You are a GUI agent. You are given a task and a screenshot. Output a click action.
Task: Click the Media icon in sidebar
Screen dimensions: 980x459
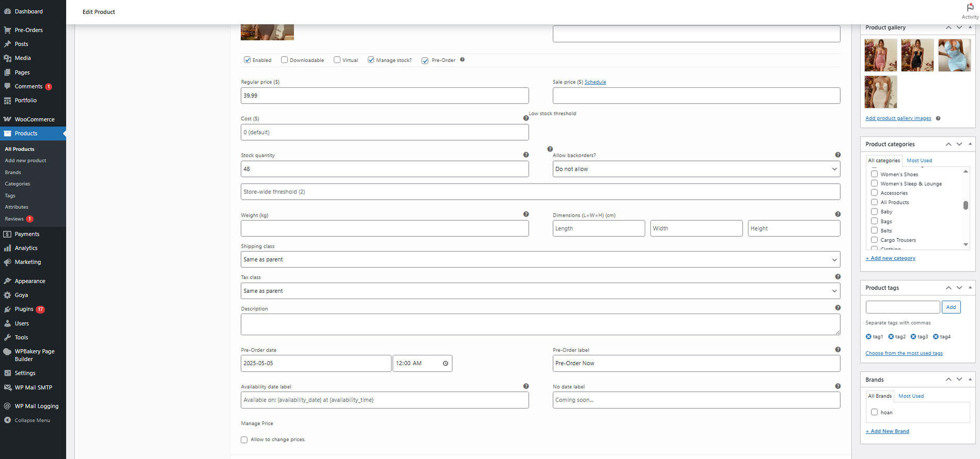pos(7,58)
